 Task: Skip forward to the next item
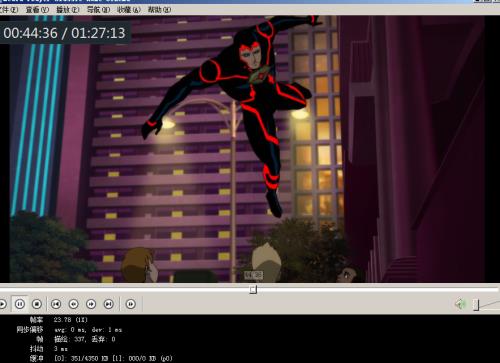109,304
